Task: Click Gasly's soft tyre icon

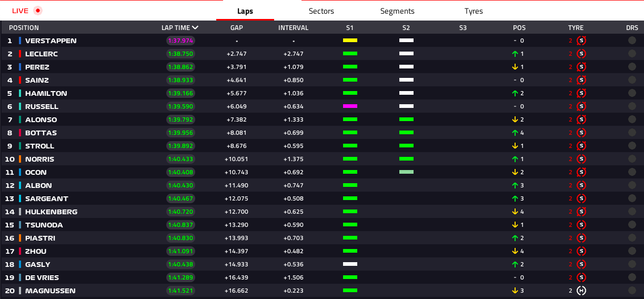Action: 581,264
